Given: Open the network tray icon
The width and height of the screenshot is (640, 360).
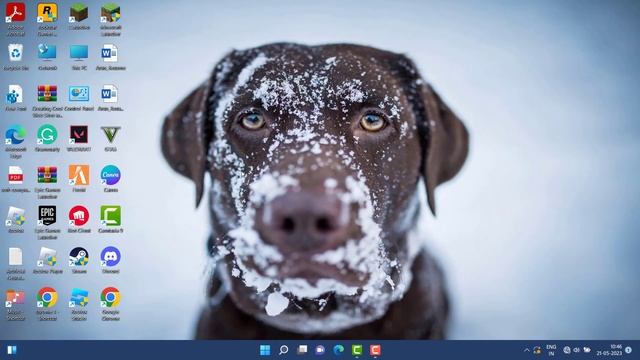Looking at the screenshot, I should pos(567,350).
